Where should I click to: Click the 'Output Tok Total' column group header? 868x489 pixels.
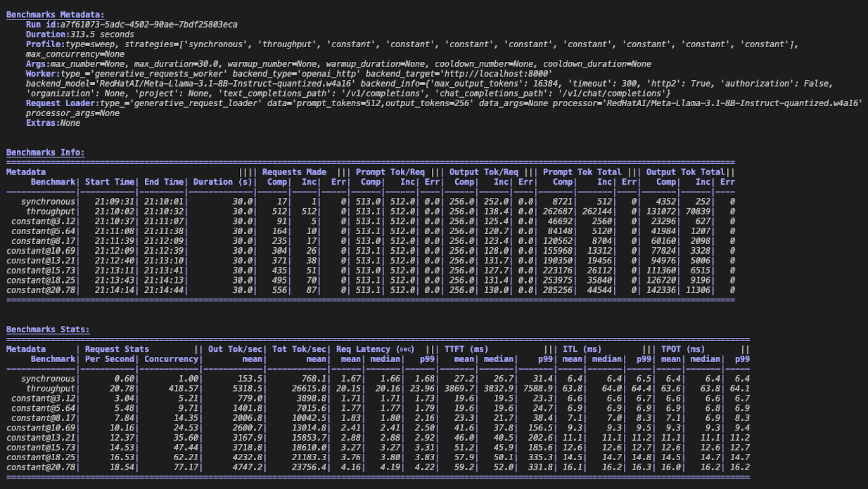[x=685, y=172]
